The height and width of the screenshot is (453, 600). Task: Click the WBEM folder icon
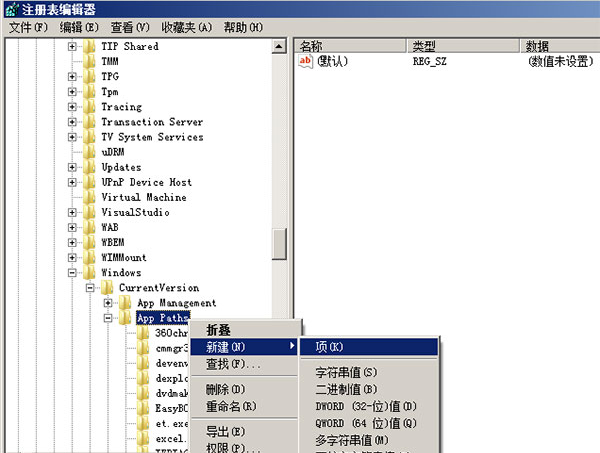(90, 242)
